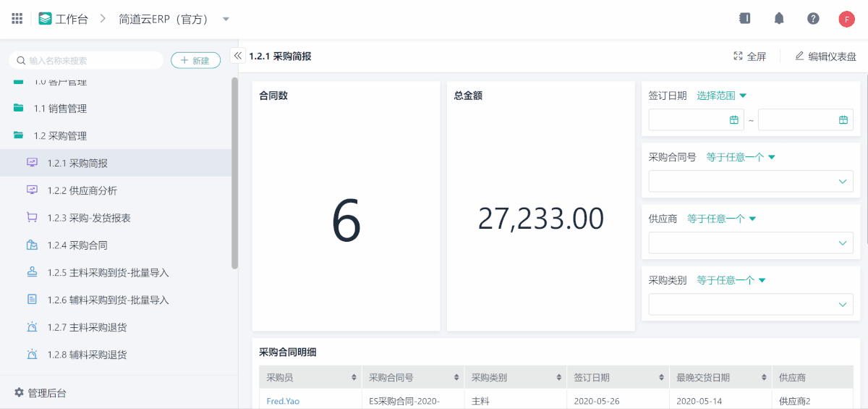Screen dimensions: 868x409
Task: Click the pencil icon for editing dashboard
Action: tap(799, 56)
